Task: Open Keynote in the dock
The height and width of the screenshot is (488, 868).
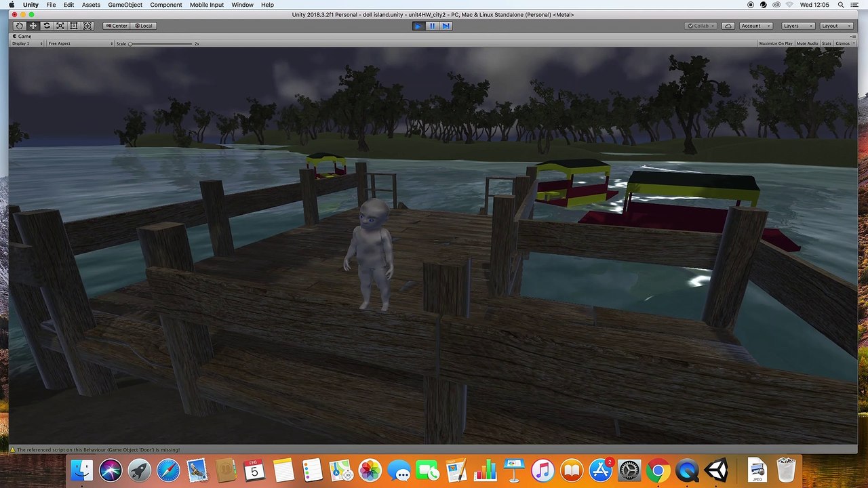Action: click(514, 470)
